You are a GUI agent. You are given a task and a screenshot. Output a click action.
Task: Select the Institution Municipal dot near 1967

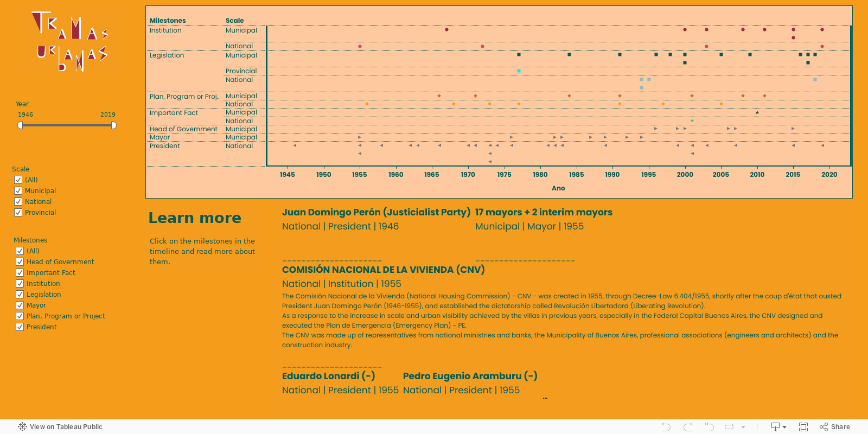point(446,29)
